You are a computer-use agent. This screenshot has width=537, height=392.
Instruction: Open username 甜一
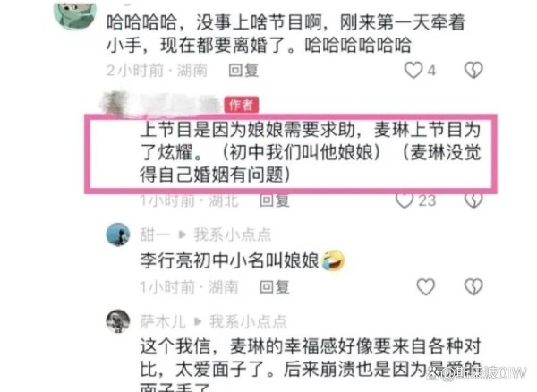[155, 234]
